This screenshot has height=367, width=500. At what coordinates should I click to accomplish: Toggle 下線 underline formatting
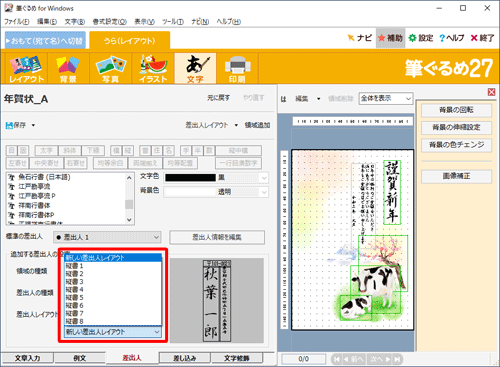93,151
